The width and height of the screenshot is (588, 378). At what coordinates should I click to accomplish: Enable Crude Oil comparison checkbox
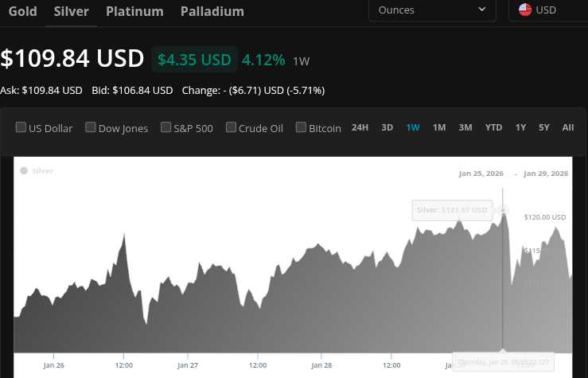pos(231,127)
